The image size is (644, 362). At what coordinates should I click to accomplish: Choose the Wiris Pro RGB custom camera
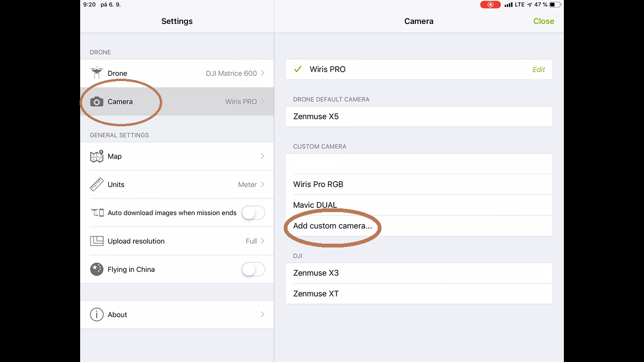click(419, 184)
